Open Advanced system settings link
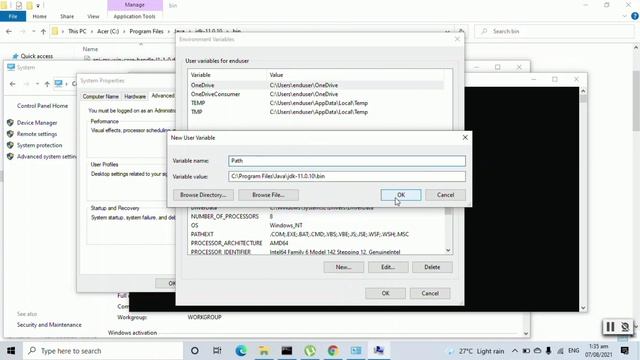 (47, 157)
